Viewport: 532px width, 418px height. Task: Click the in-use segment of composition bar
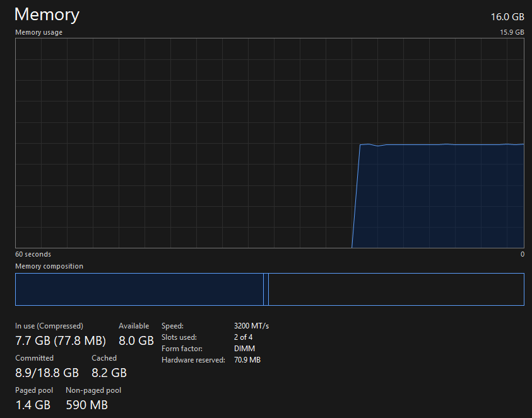pos(139,289)
